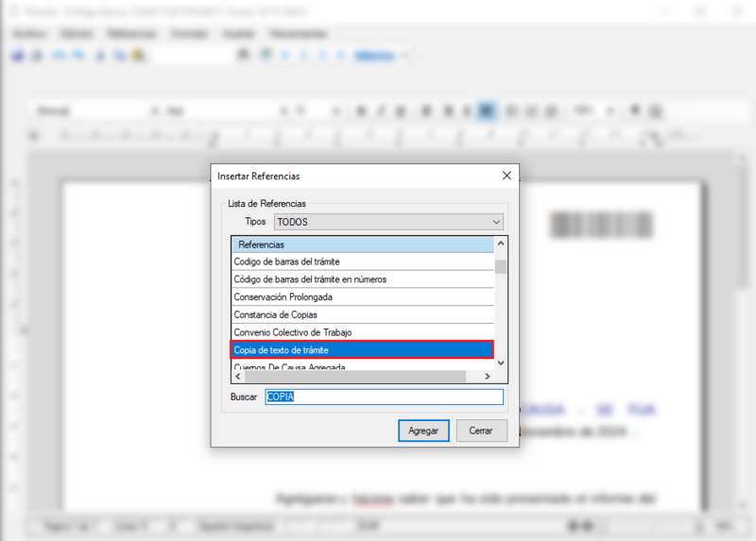Close the Insertar Referencias dialog
756x541 pixels.
[x=507, y=176]
